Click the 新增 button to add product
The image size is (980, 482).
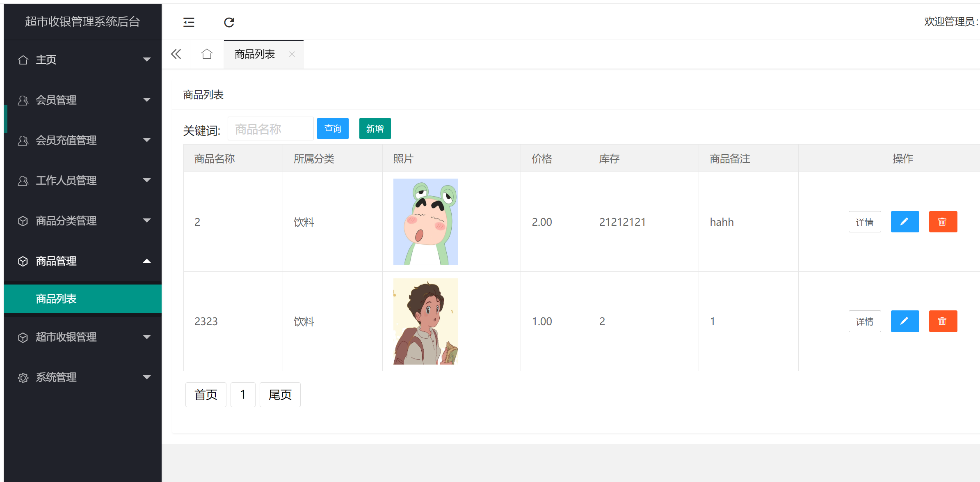click(375, 129)
